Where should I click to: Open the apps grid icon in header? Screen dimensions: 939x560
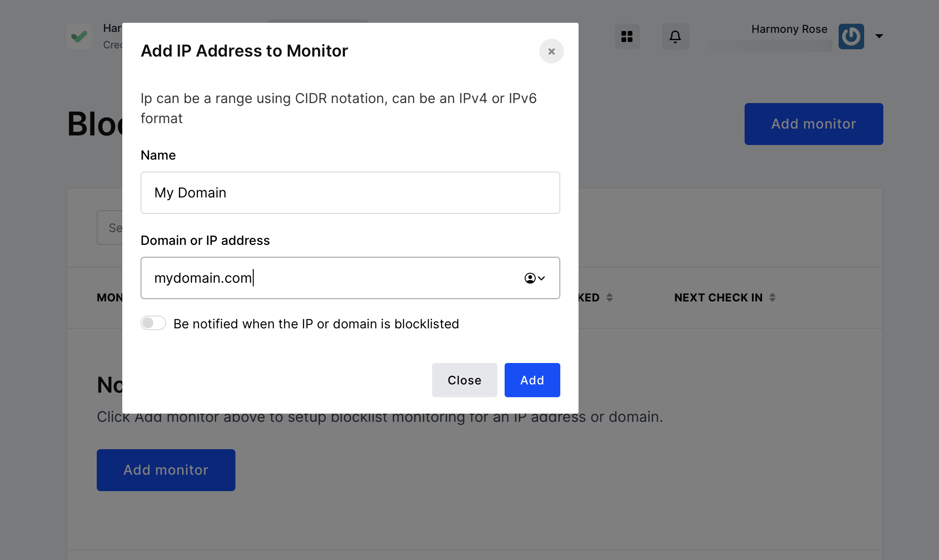(626, 36)
